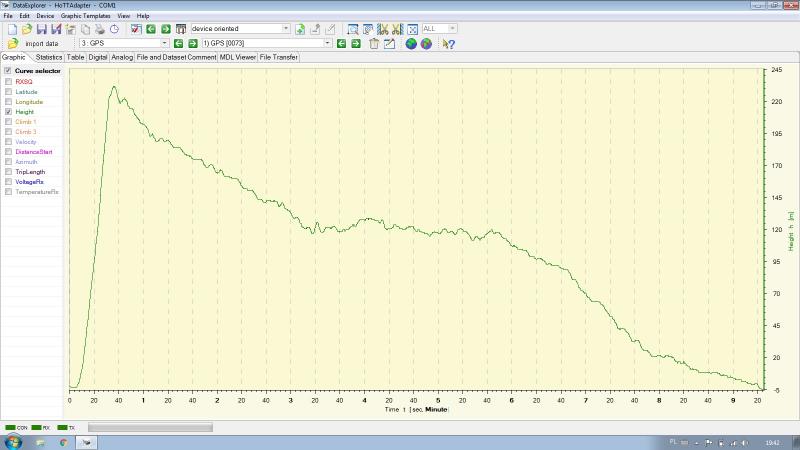
Task: Open help via the question mark icon
Action: coord(449,44)
